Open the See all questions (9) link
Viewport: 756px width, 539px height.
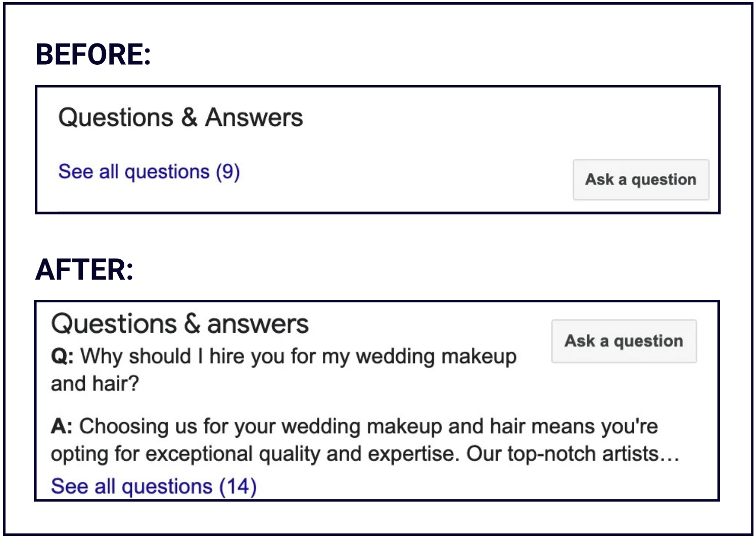(x=149, y=172)
